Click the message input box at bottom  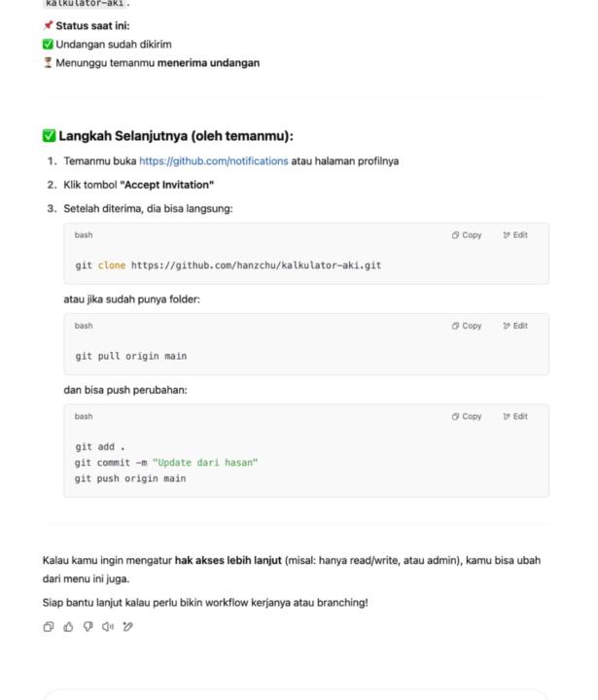[297, 694]
